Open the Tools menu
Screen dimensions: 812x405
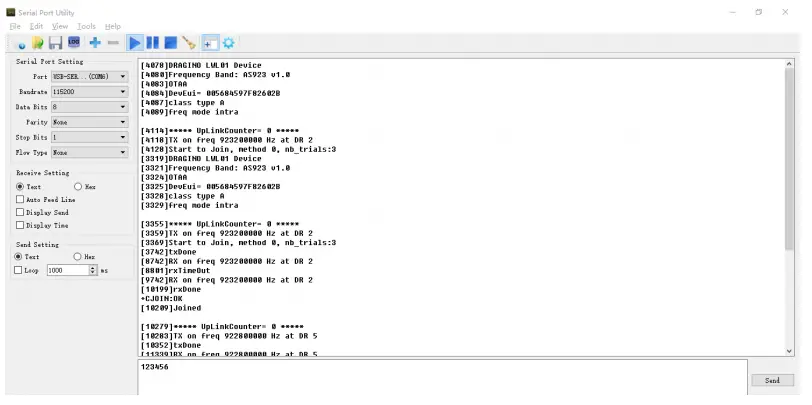coord(86,26)
